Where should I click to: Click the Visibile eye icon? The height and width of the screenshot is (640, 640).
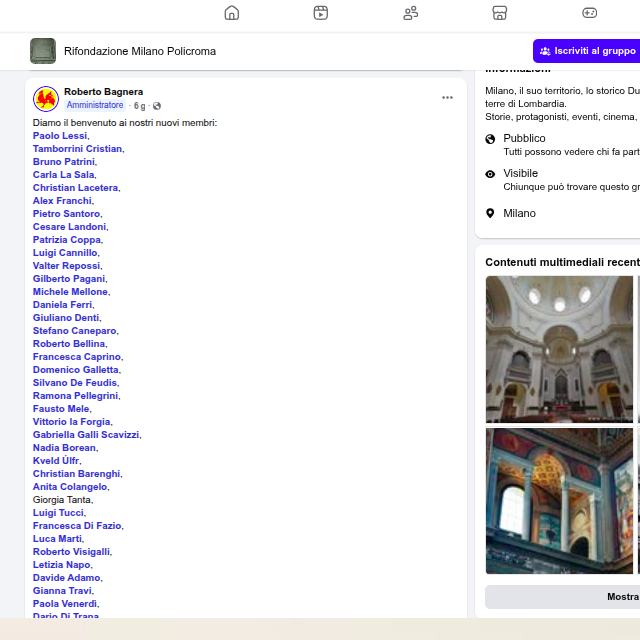click(490, 174)
